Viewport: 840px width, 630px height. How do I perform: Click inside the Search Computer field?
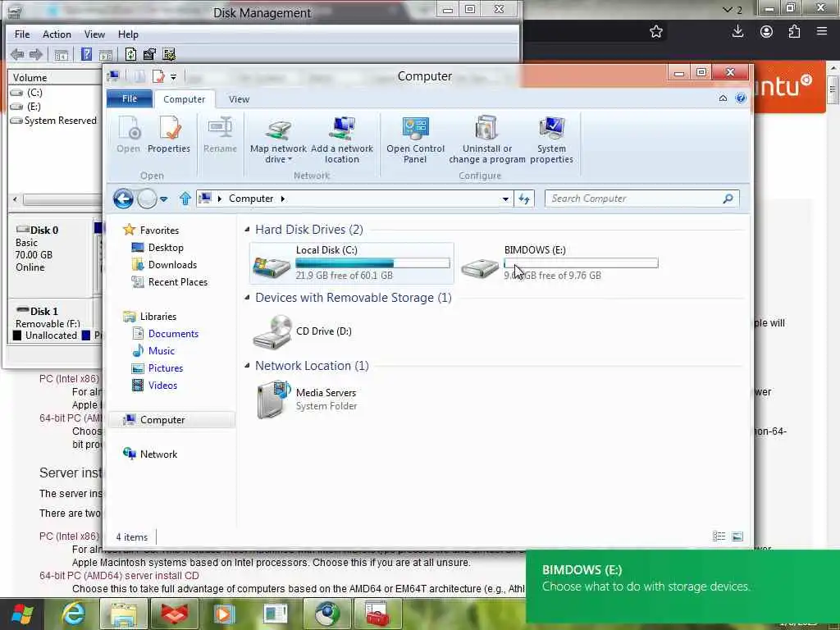coord(635,199)
